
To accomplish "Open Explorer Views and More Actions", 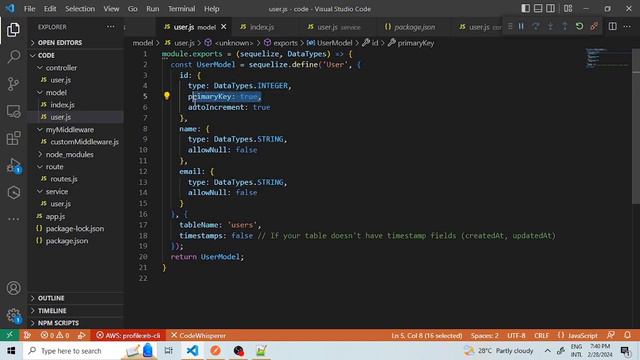I will click(111, 27).
